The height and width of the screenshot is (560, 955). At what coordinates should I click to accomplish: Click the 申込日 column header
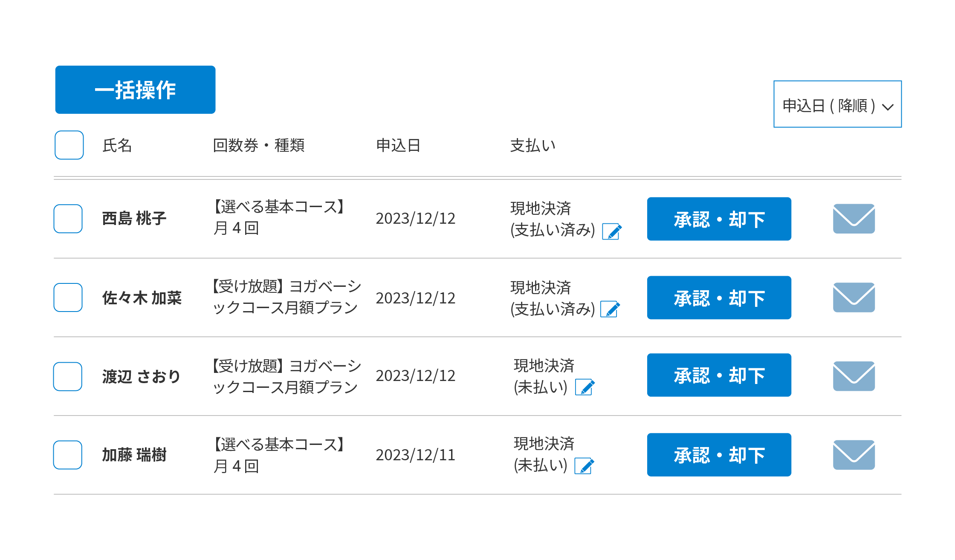pos(398,145)
